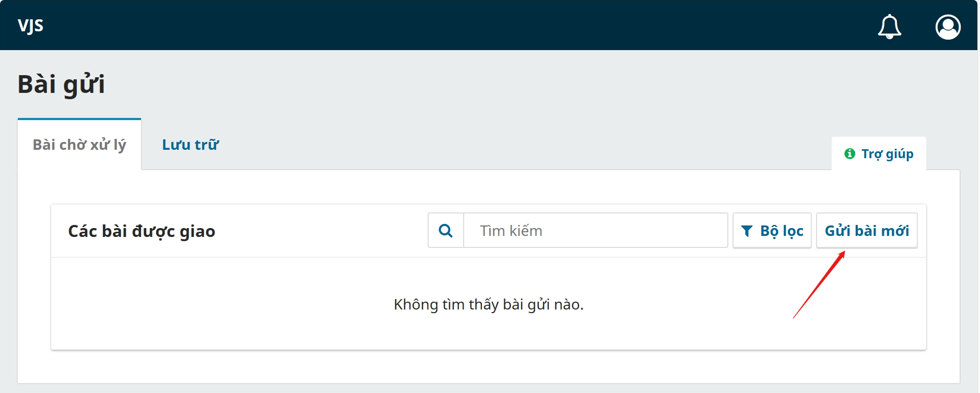Expand the Bộ lọc filter panel
This screenshot has height=393, width=980.
[772, 231]
